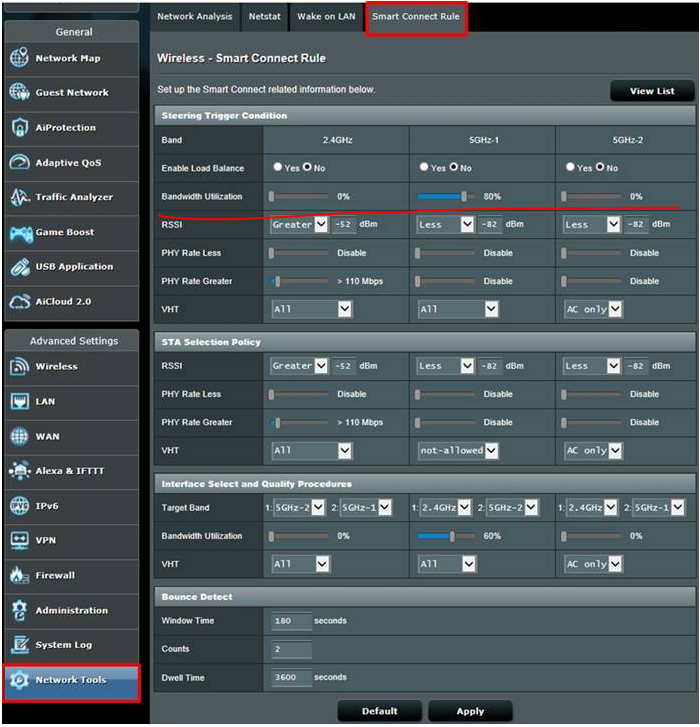Viewport: 700px width, 727px height.
Task: Click Steering PHY Rate Less slider for 5GHz-2
Action: pos(592,253)
